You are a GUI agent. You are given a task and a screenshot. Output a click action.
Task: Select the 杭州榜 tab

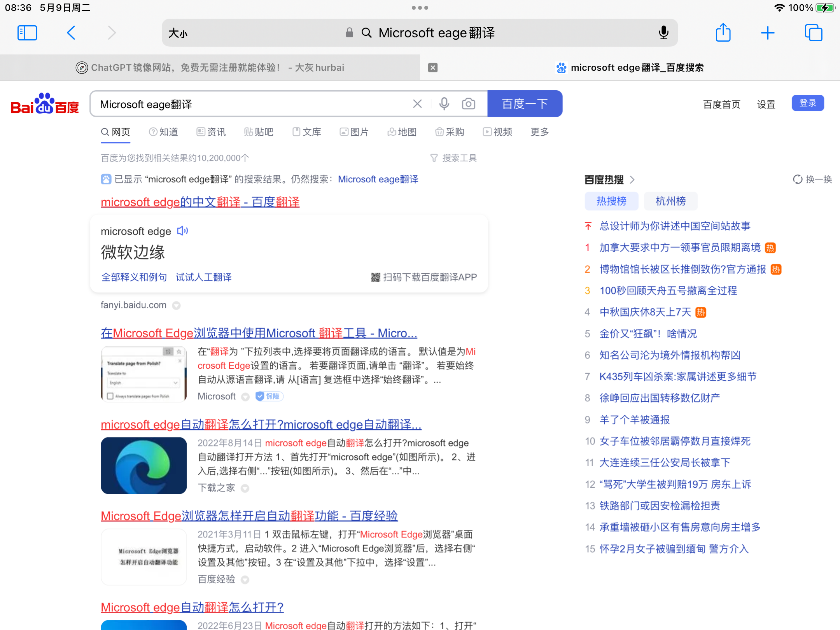(x=670, y=201)
